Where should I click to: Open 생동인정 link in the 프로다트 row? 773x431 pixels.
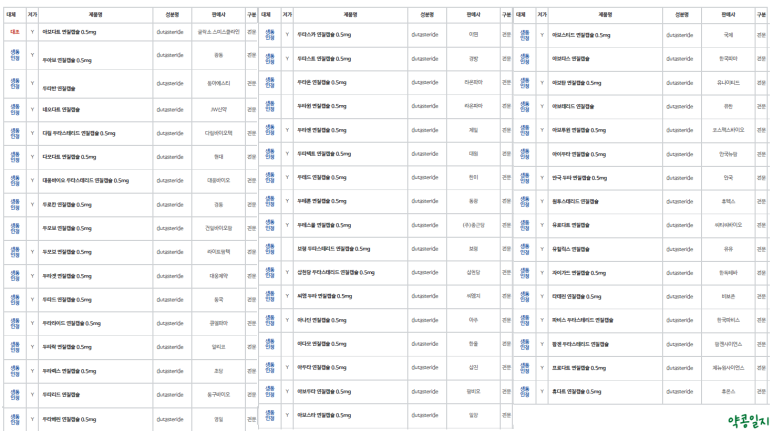point(525,368)
